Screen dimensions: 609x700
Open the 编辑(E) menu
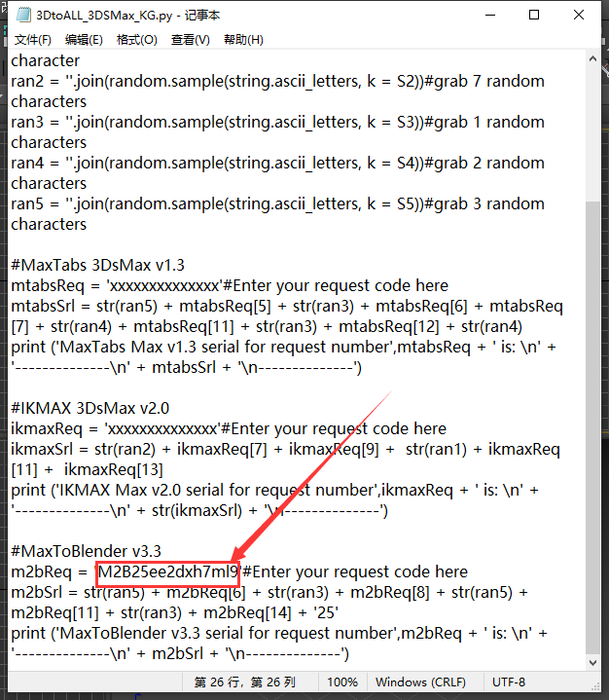pyautogui.click(x=84, y=40)
